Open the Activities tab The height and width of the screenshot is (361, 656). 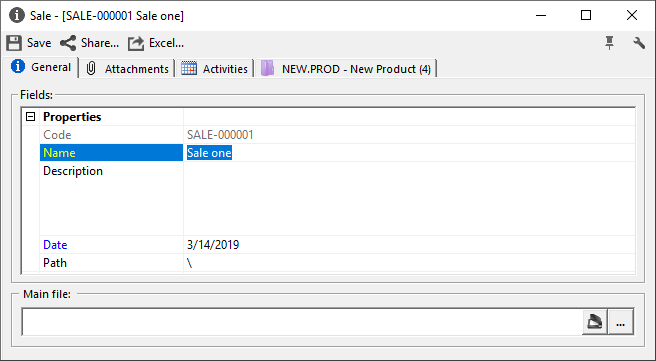[215, 69]
